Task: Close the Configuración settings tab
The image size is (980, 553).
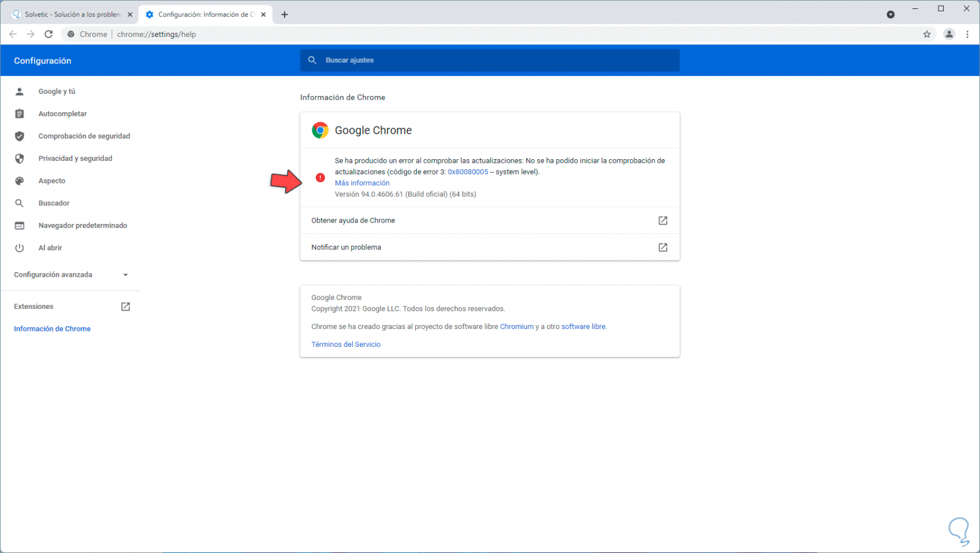Action: pyautogui.click(x=263, y=14)
